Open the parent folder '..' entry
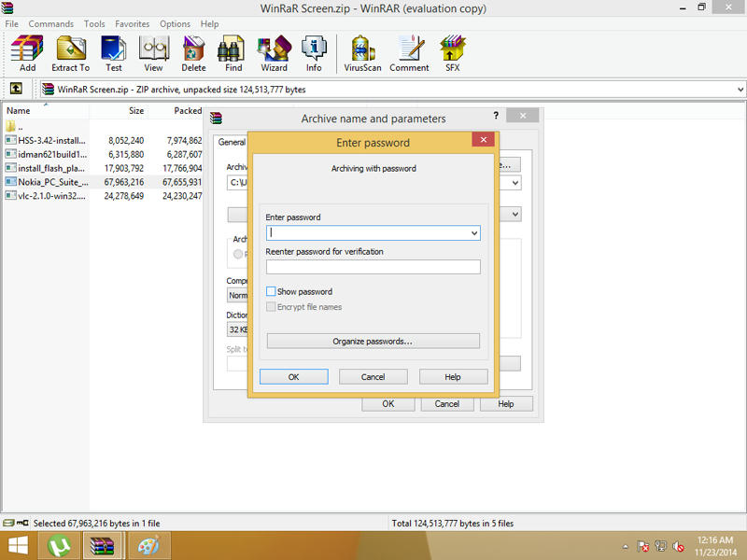747x560 pixels. point(14,127)
